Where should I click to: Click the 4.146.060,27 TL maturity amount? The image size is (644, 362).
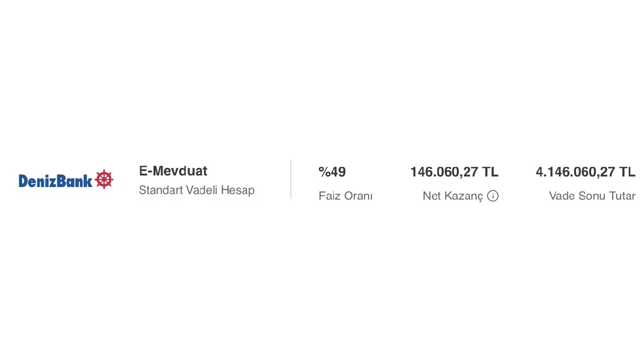tap(586, 172)
